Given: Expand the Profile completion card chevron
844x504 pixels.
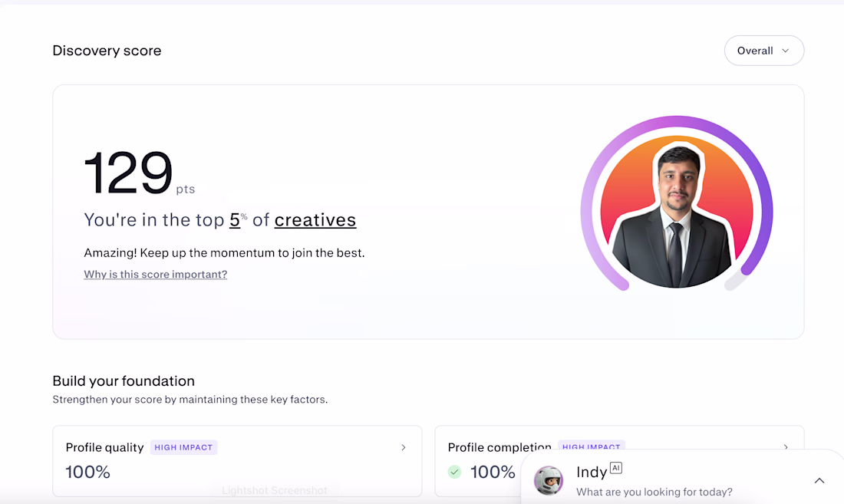Looking at the screenshot, I should pos(786,446).
